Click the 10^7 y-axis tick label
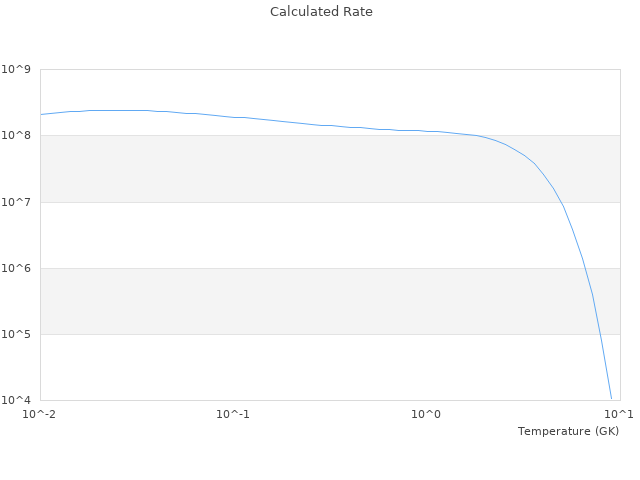Image resolution: width=640 pixels, height=480 pixels. 16,202
